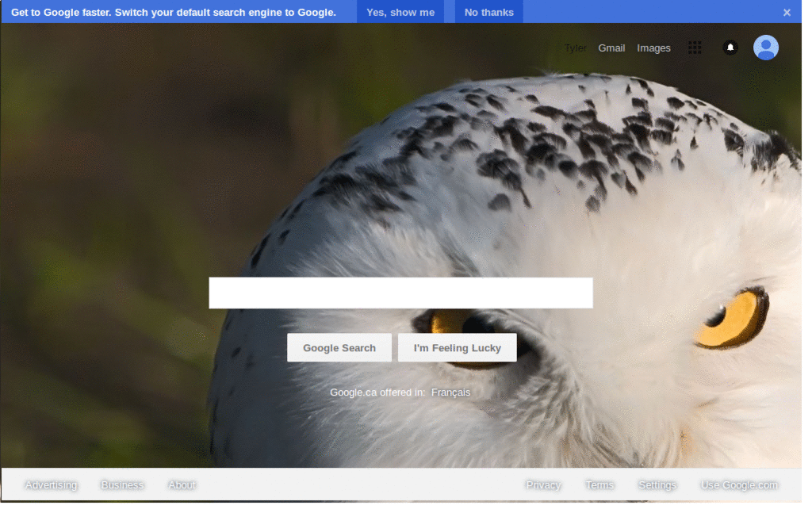Open the profile account avatar
This screenshot has height=513, width=812.
(765, 48)
